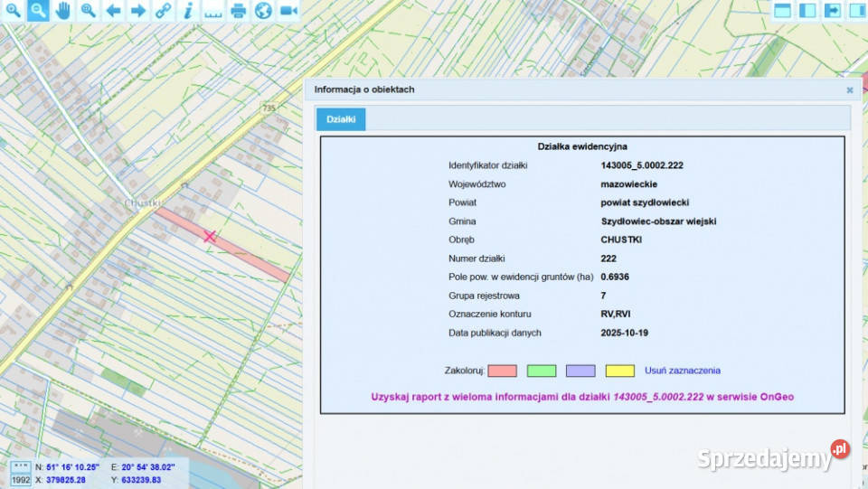Close the Informacja o obiektach panel

(x=849, y=90)
